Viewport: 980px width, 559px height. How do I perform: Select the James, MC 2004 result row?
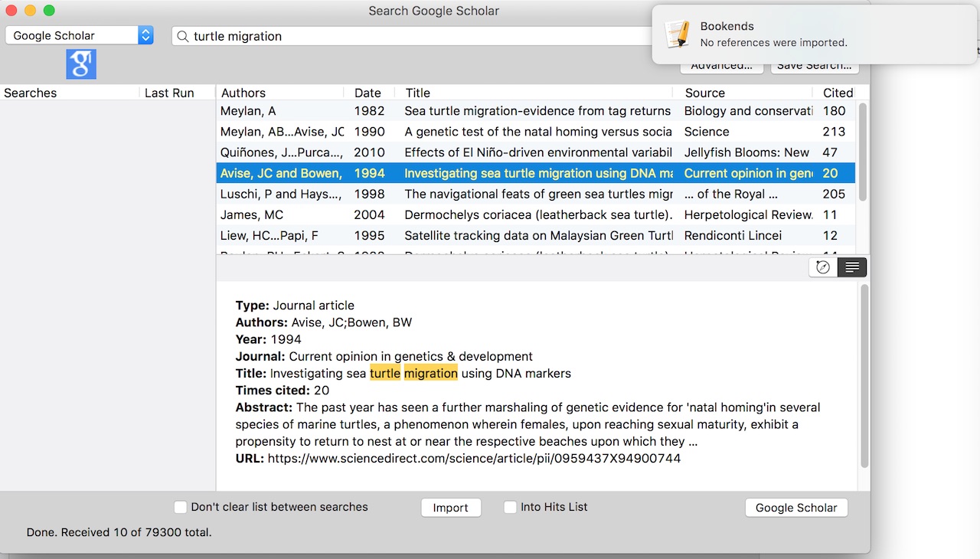537,214
